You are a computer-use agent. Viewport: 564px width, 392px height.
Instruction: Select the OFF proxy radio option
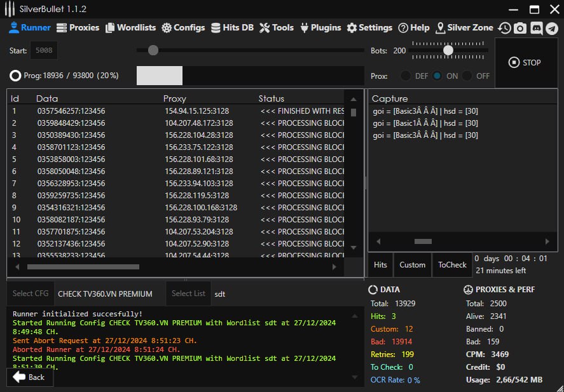tap(468, 76)
